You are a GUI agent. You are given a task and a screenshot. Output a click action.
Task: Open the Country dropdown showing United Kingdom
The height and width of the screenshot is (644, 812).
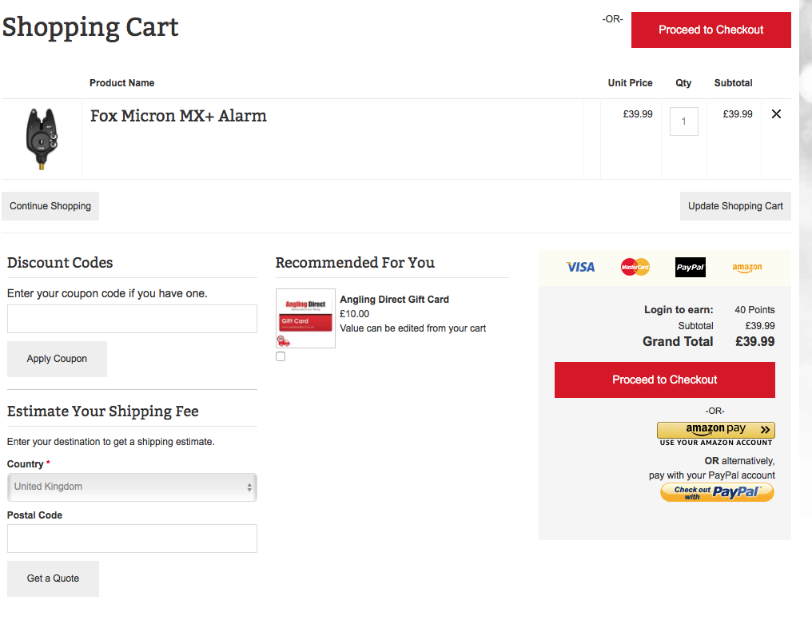coord(132,487)
